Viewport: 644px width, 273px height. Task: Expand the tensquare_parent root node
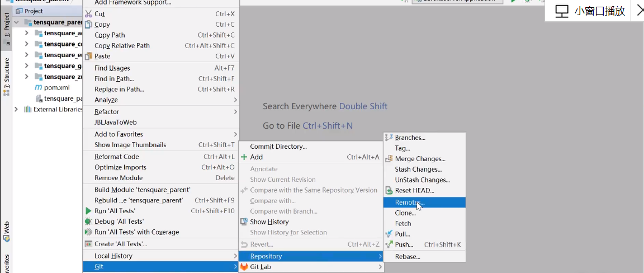click(x=16, y=22)
